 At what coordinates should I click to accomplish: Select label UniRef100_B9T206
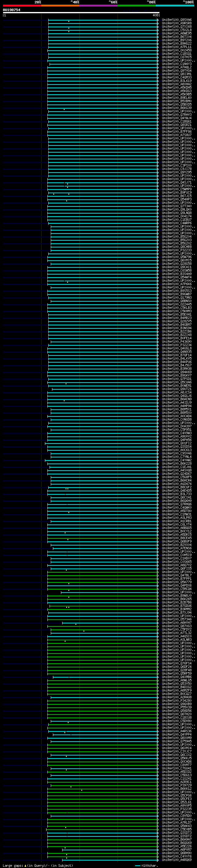(x=176, y=40)
